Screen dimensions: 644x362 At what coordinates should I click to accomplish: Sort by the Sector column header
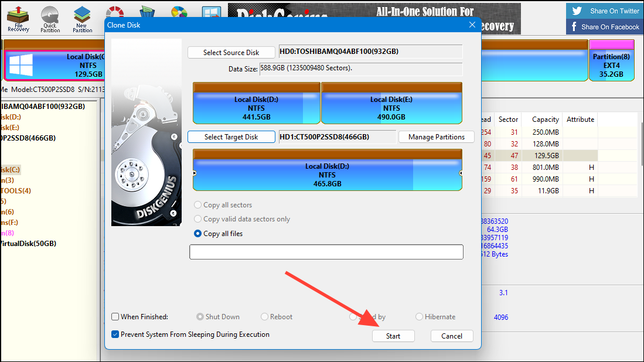[x=508, y=119]
